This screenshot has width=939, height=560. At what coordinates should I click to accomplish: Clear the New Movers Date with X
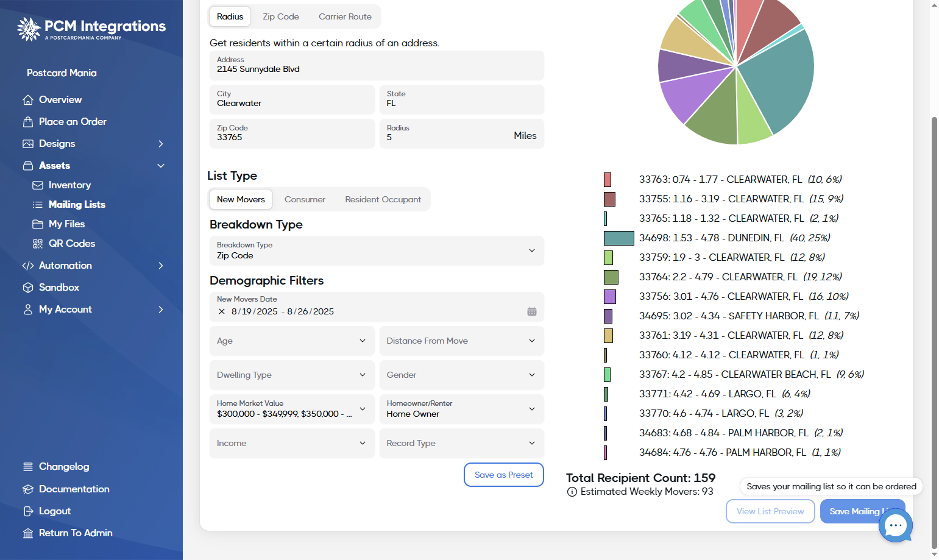point(222,311)
